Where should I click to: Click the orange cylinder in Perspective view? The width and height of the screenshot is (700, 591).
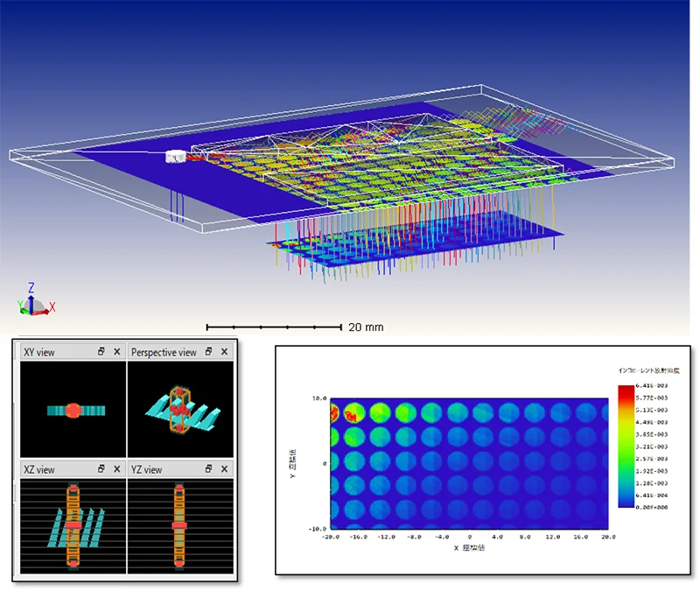179,410
